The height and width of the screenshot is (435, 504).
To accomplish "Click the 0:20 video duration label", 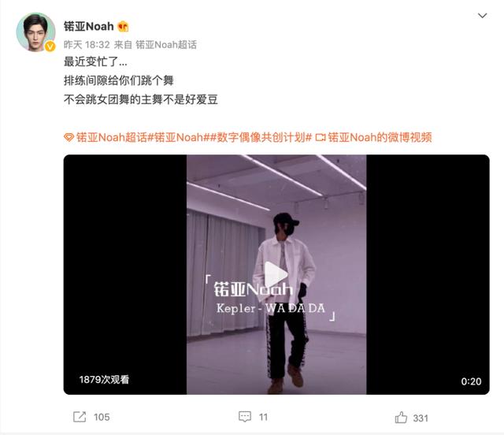I will [471, 381].
